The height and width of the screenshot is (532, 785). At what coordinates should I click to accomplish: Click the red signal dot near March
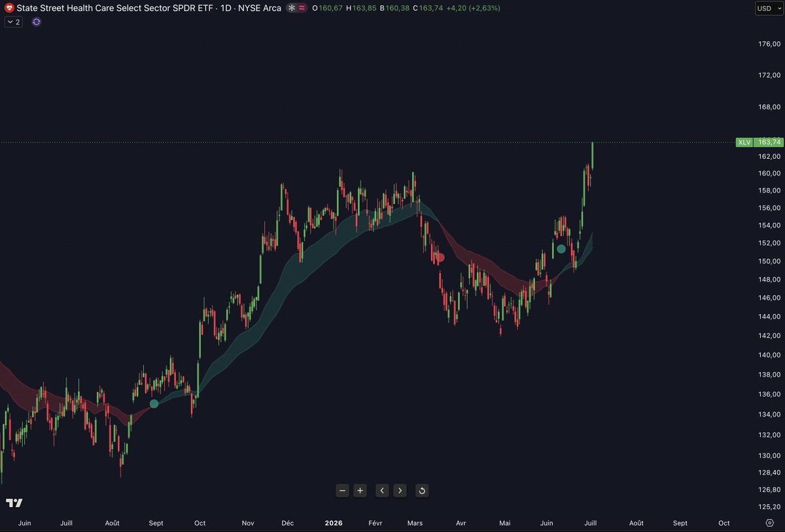coord(440,258)
